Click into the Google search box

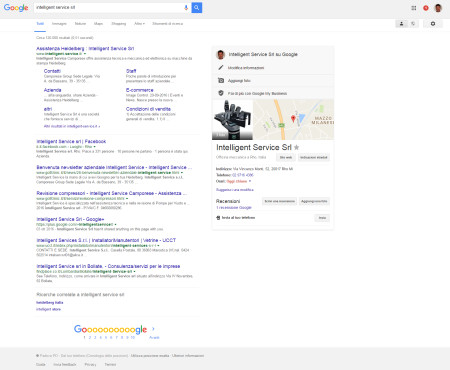click(108, 7)
